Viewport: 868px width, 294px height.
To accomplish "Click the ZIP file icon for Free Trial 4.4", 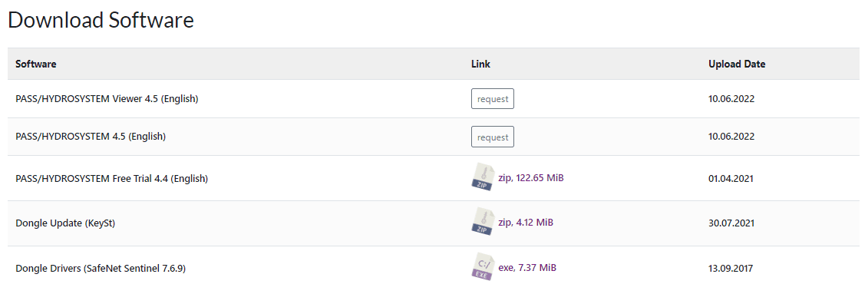I will point(482,178).
